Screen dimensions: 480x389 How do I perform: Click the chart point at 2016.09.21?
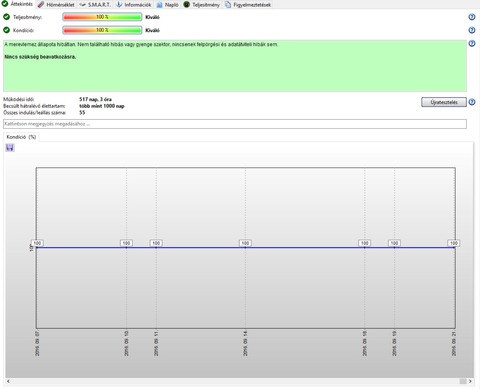coord(454,247)
